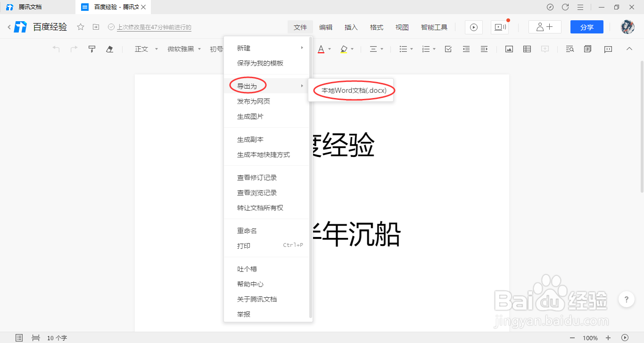Open the user avatar menu

[627, 27]
